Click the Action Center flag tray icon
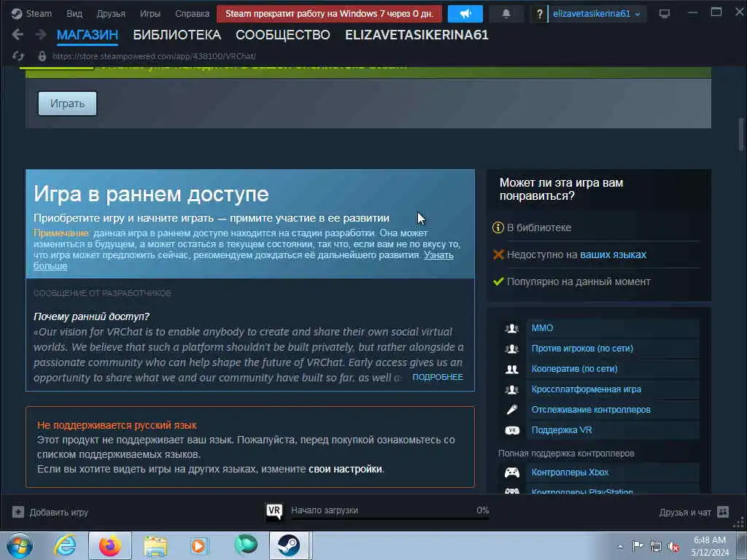Image resolution: width=747 pixels, height=560 pixels. point(637,547)
